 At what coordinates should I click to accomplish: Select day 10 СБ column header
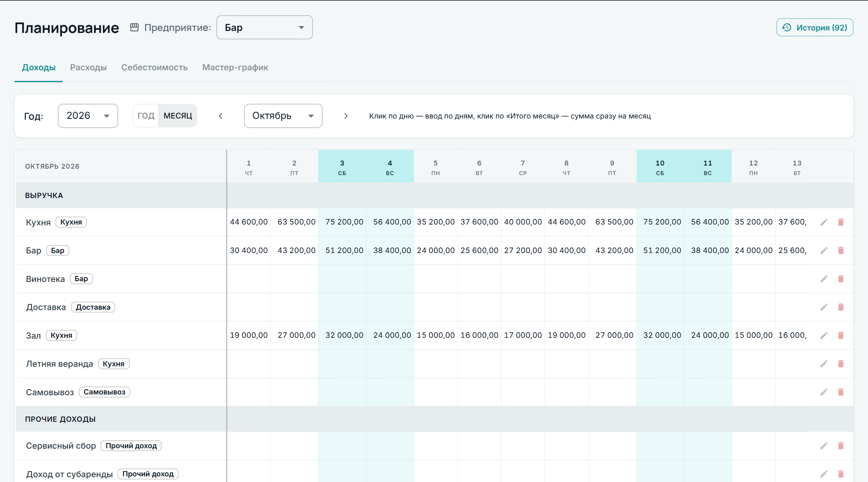click(x=660, y=167)
